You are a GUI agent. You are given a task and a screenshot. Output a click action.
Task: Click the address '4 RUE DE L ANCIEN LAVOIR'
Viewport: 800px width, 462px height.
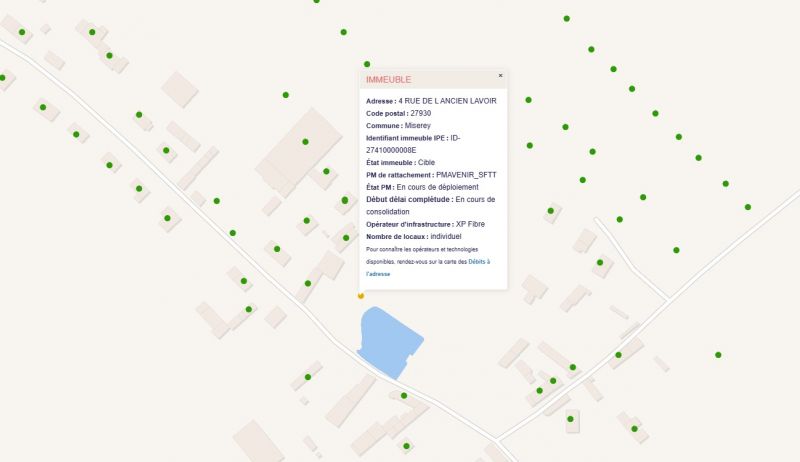(447, 101)
